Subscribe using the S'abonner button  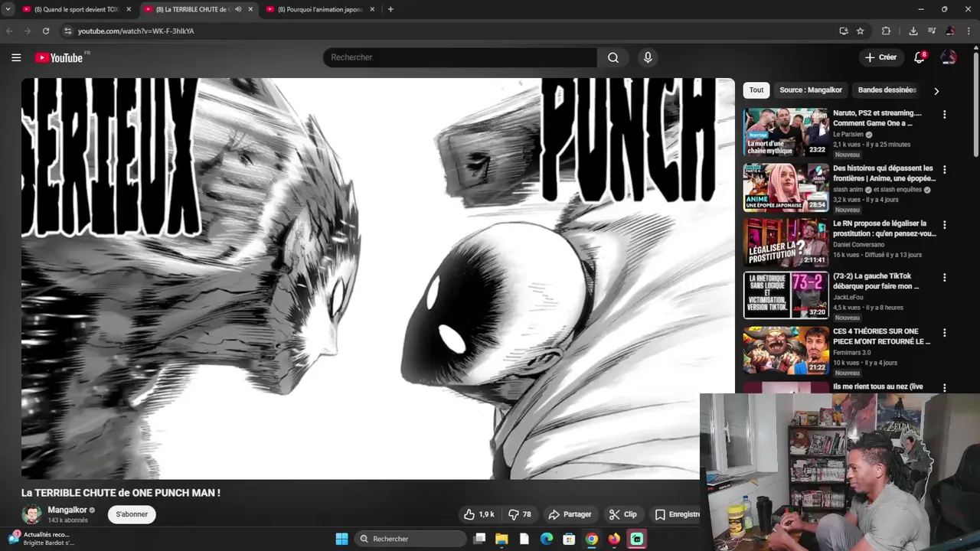click(x=132, y=514)
